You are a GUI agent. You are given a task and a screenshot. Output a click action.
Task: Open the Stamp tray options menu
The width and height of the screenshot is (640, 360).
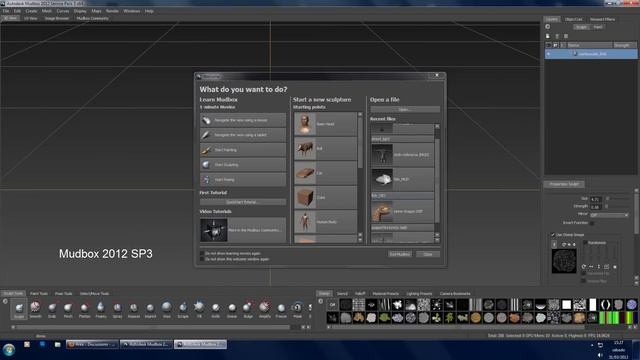tap(321, 301)
